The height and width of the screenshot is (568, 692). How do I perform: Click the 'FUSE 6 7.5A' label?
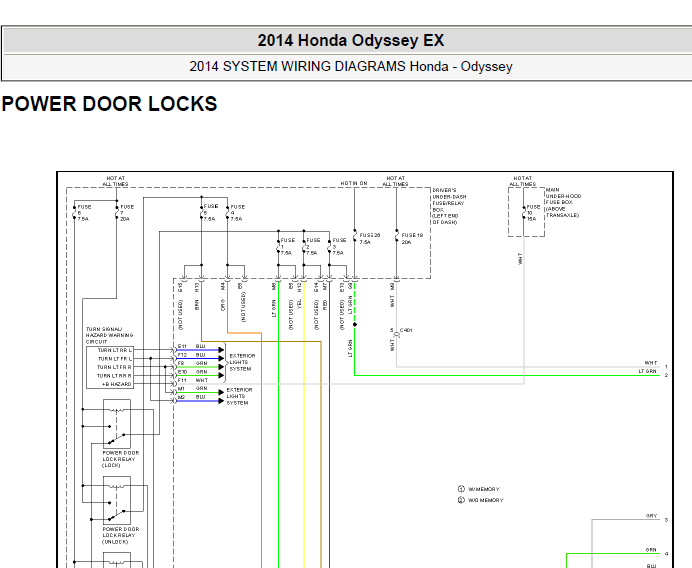pos(84,213)
